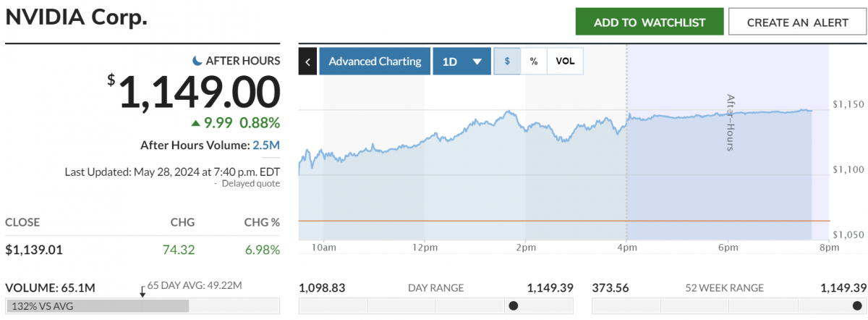Click the After Hours Volume 2.5M link
Screen dimensions: 868x320
point(266,146)
